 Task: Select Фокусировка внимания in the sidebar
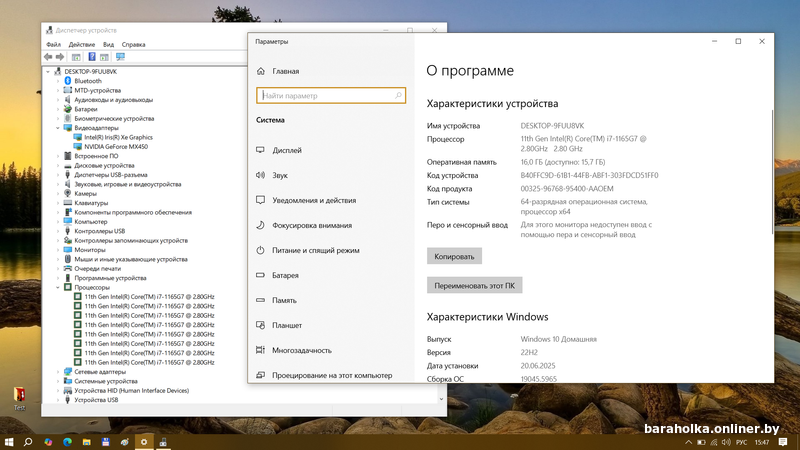tap(311, 225)
